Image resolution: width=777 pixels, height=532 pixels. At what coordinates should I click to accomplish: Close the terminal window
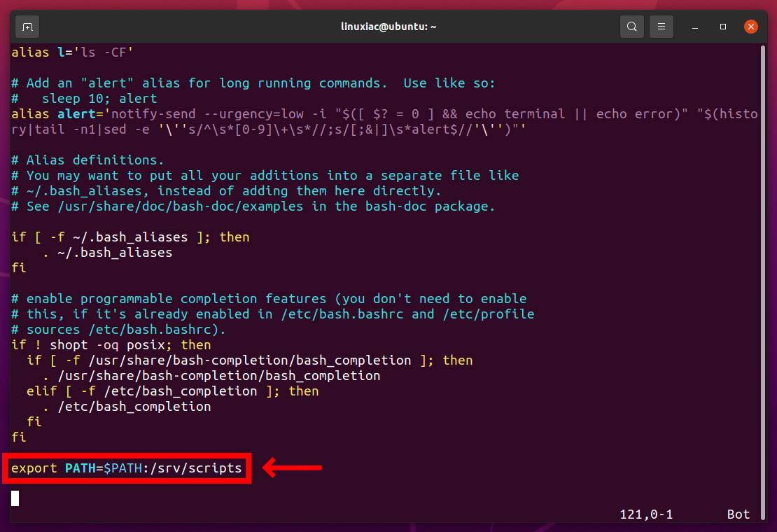750,27
